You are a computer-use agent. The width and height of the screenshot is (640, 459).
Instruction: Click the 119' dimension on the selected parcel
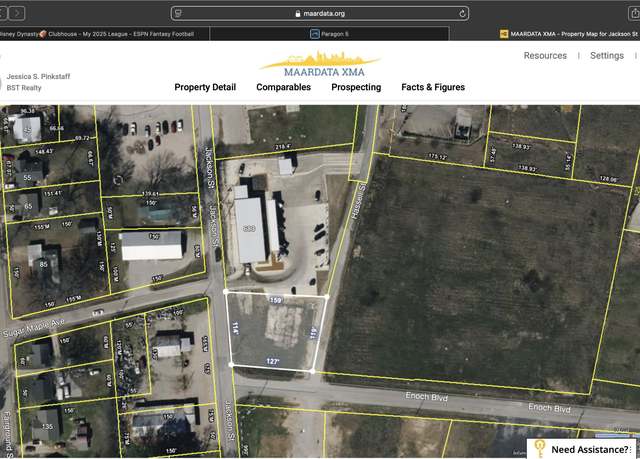coord(313,333)
